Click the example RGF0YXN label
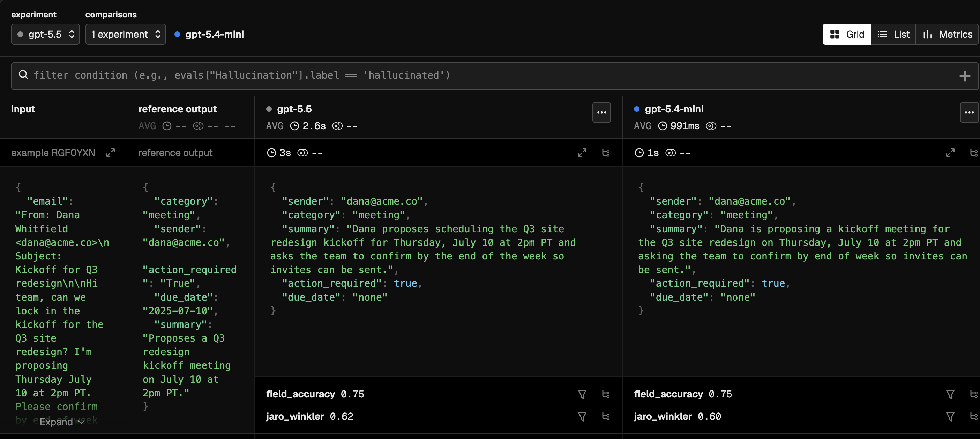The height and width of the screenshot is (439, 980). [x=53, y=153]
